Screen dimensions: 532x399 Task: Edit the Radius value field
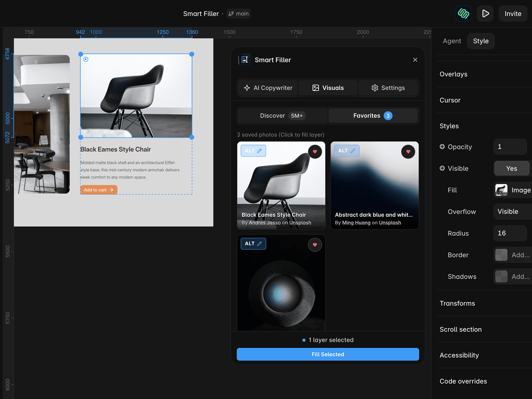(x=510, y=233)
